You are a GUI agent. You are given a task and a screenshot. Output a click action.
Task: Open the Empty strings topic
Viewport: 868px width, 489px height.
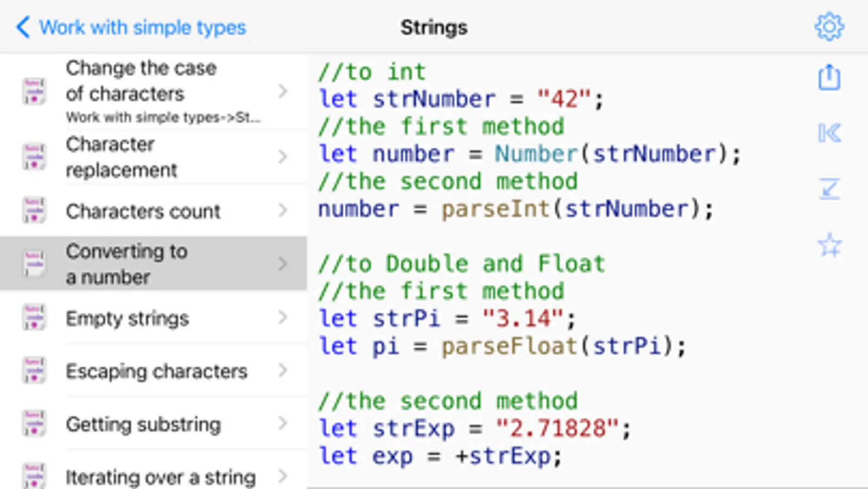point(127,318)
